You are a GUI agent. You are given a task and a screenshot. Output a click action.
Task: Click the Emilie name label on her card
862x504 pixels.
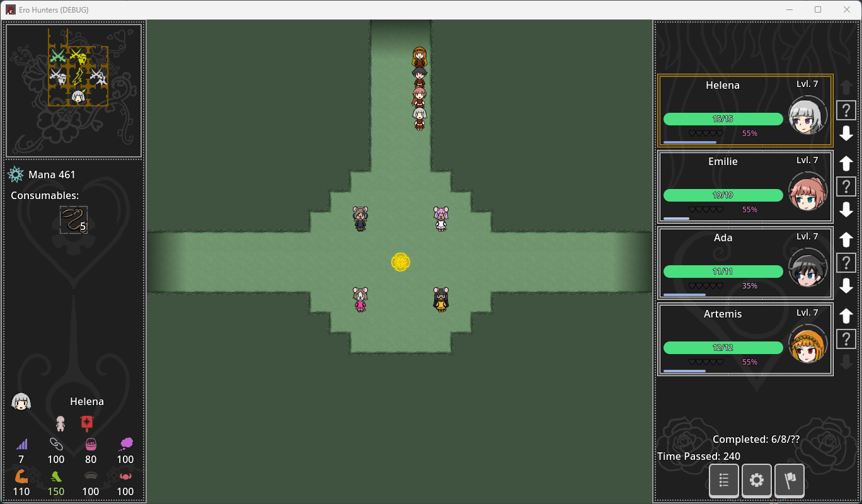[x=723, y=161]
